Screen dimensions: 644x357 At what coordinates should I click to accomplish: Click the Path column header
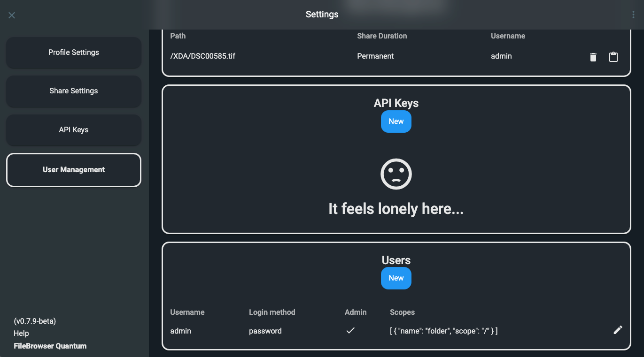(x=178, y=36)
